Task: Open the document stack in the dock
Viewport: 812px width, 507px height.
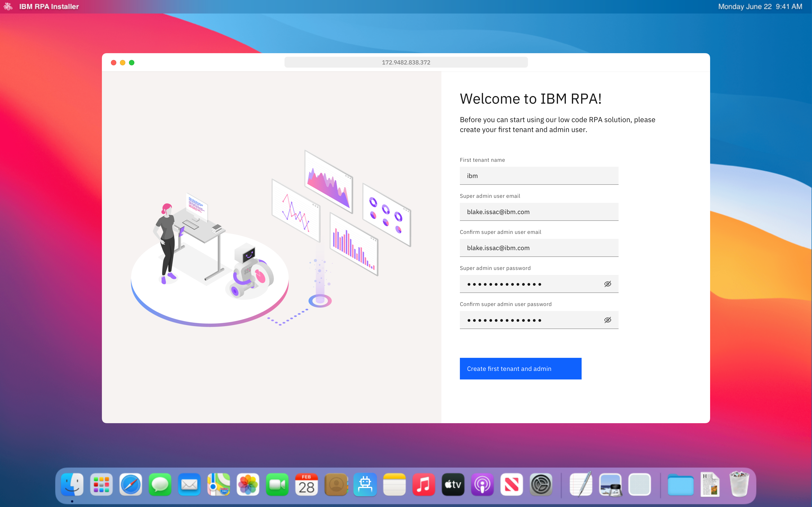Action: tap(710, 484)
